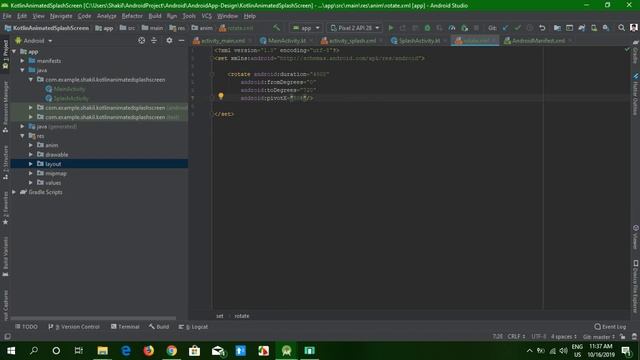Collapse the res folder
Screen dimensions: 640x360
22,136
